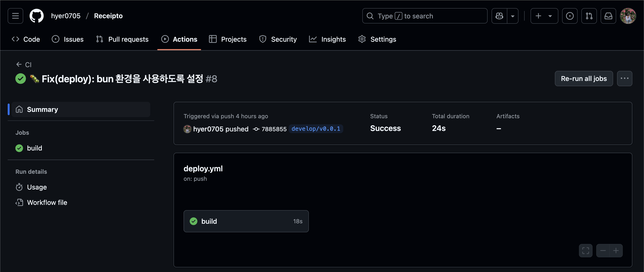Focus the Type to search field
644x272 pixels.
(425, 16)
